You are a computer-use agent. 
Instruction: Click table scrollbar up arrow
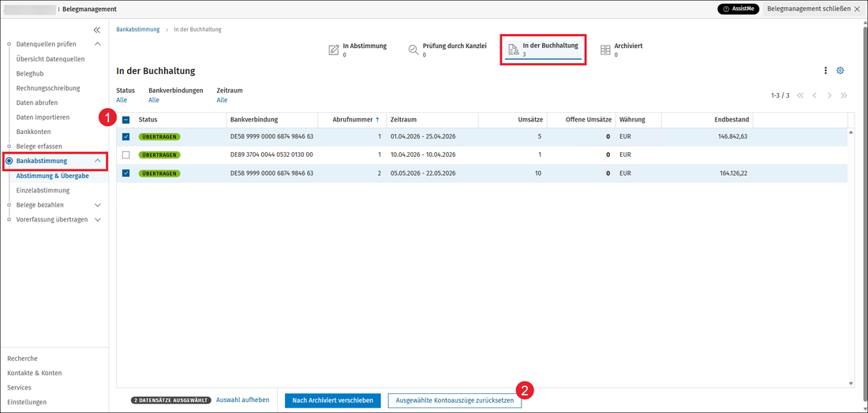click(851, 132)
